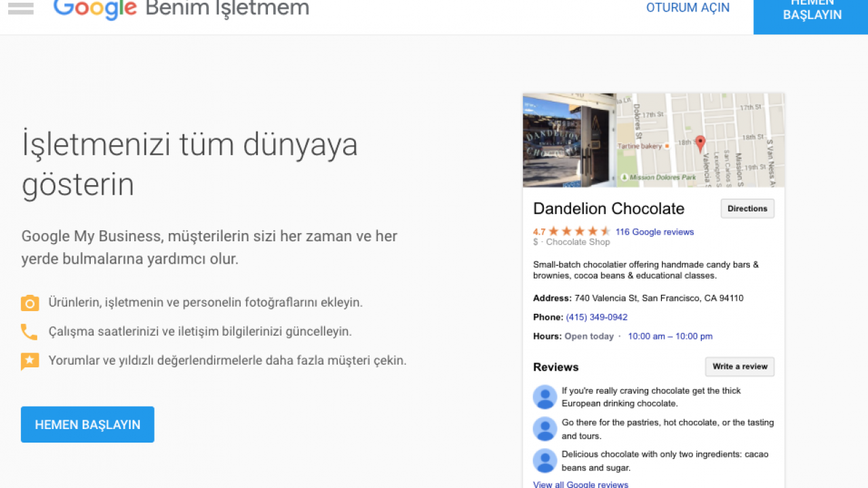Click address 740 Valencia St text
Screen dimensions: 868x488
pos(658,298)
